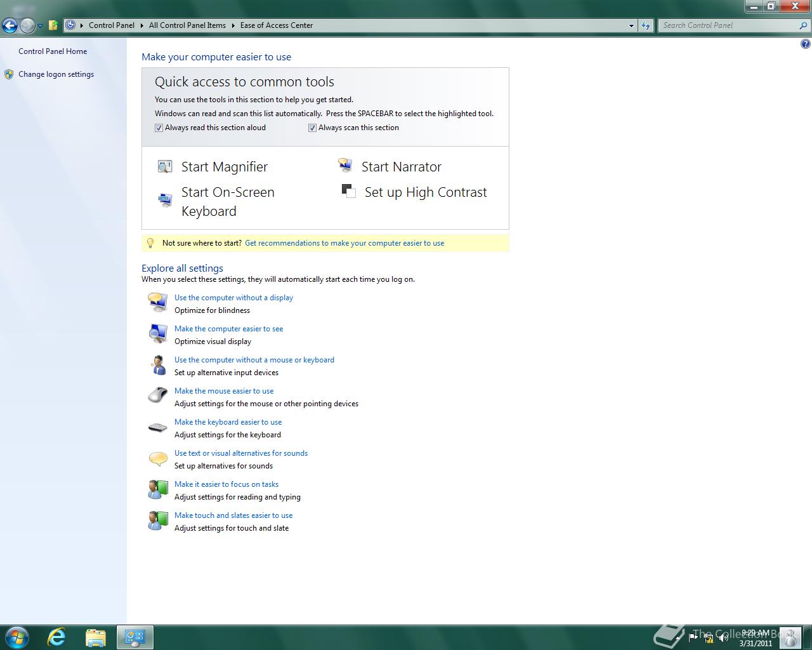Expand the arrow after All Control Panel Items
Screen dimensions: 812x650
tap(233, 25)
